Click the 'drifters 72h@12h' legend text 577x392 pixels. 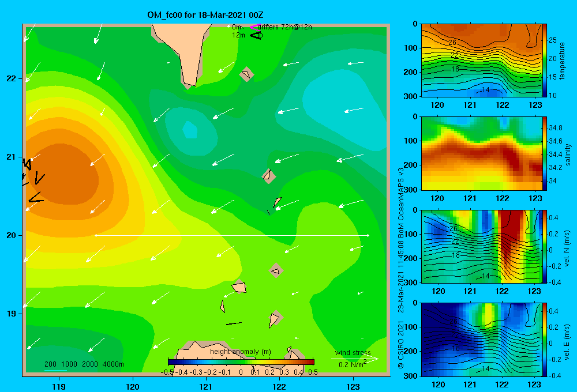click(x=285, y=27)
